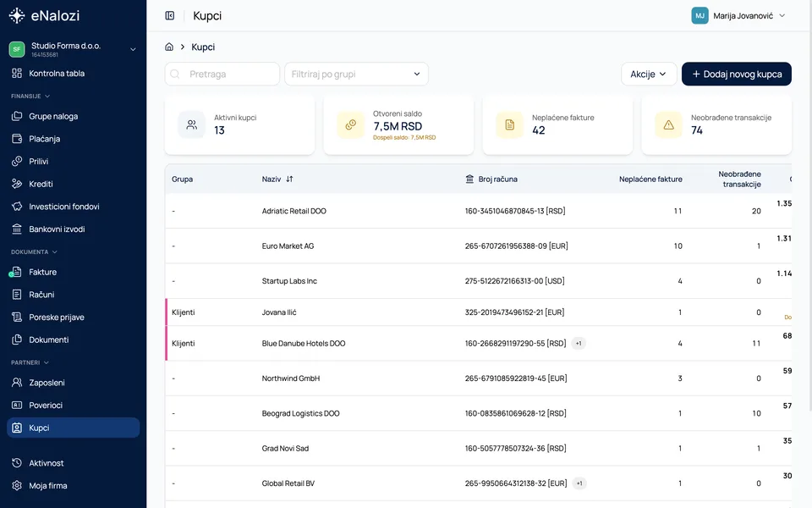Viewport: 812px width, 508px height.
Task: Open Poreske prijave
Action: coord(73,317)
